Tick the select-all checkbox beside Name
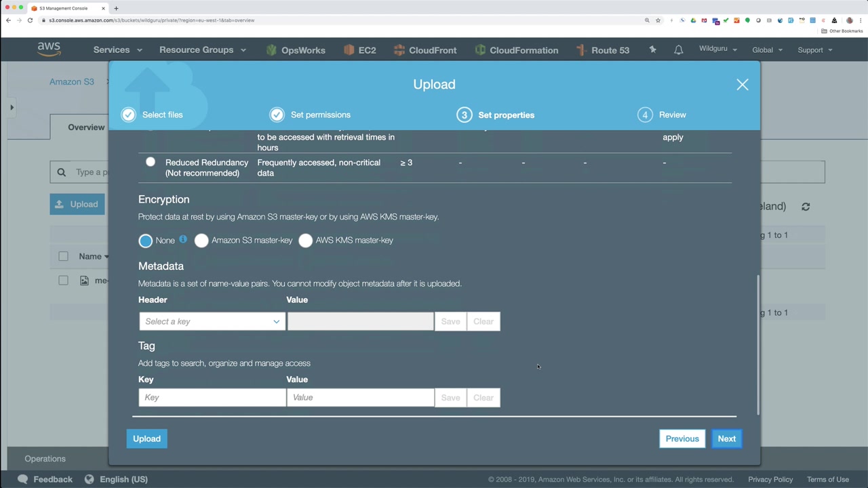 [63, 256]
